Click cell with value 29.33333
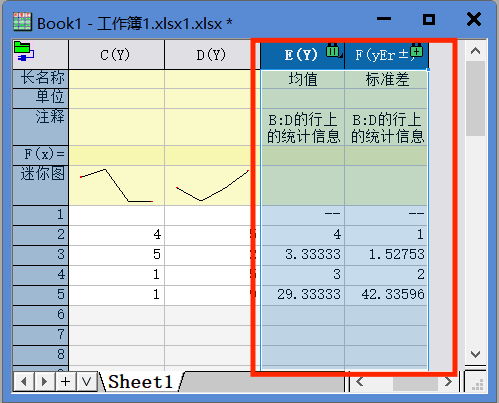 pos(303,295)
